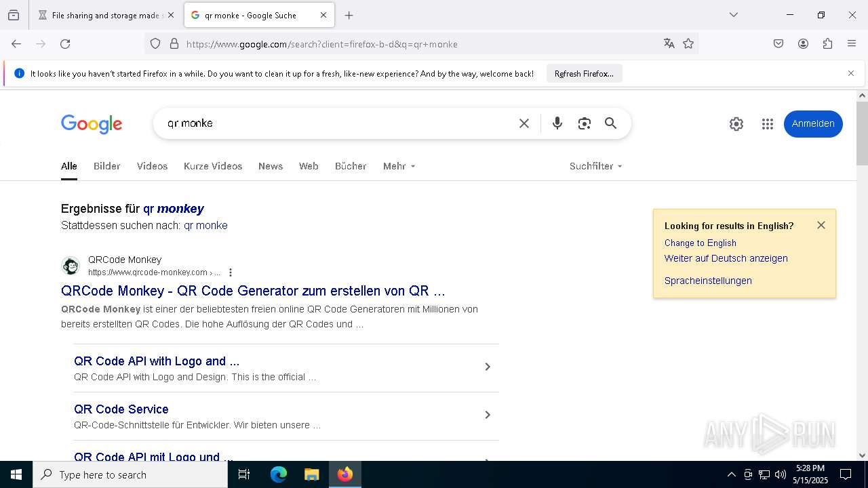868x488 pixels.
Task: Open Google quick settings gear
Action: coord(736,124)
